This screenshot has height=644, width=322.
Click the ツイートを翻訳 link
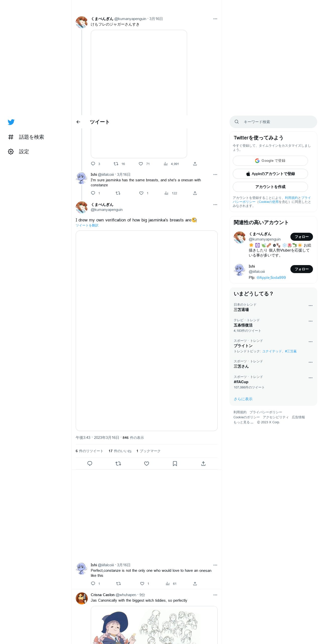click(87, 225)
